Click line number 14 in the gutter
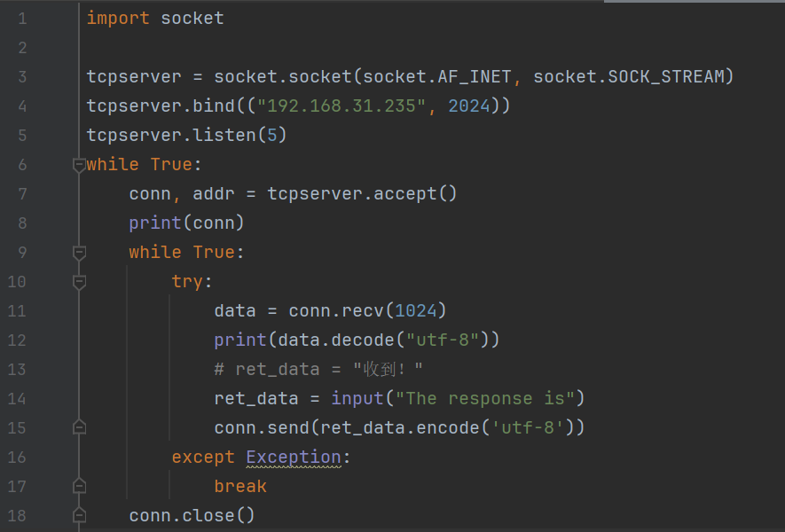The image size is (785, 532). pyautogui.click(x=17, y=399)
